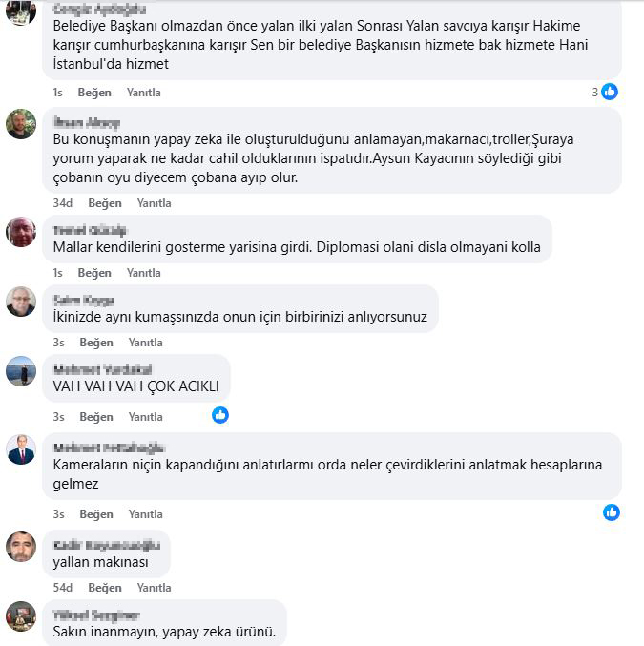Click like reaction under VAH VAH comment
The height and width of the screenshot is (646, 644).
[220, 415]
